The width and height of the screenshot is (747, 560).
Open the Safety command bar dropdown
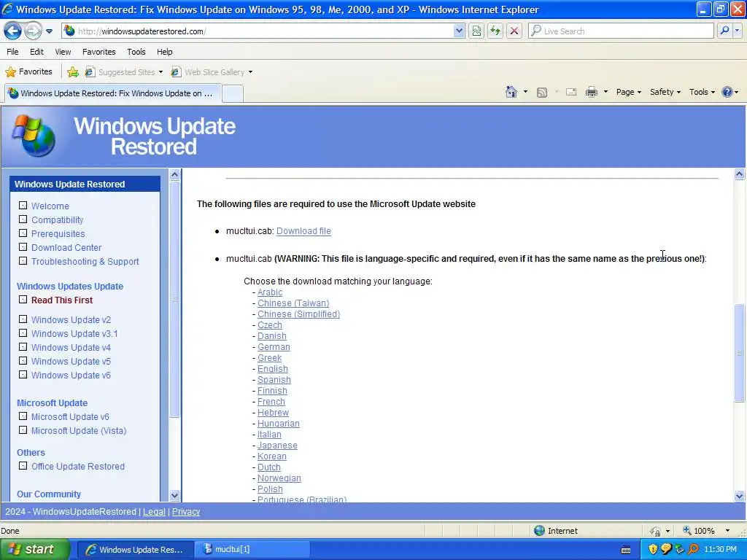point(665,92)
